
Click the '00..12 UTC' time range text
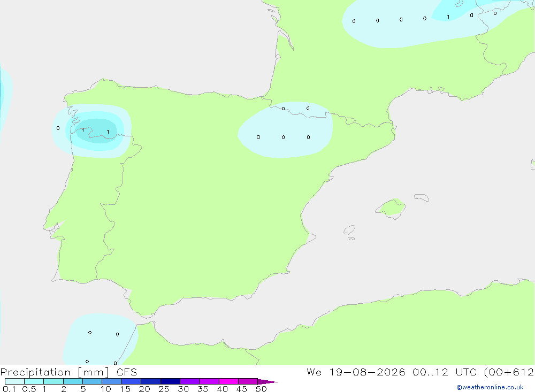(x=444, y=372)
